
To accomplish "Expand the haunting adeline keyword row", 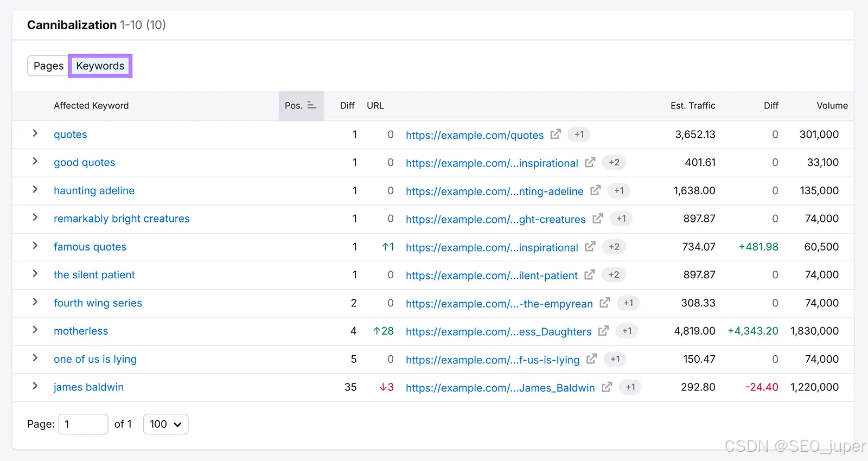I will click(x=35, y=189).
